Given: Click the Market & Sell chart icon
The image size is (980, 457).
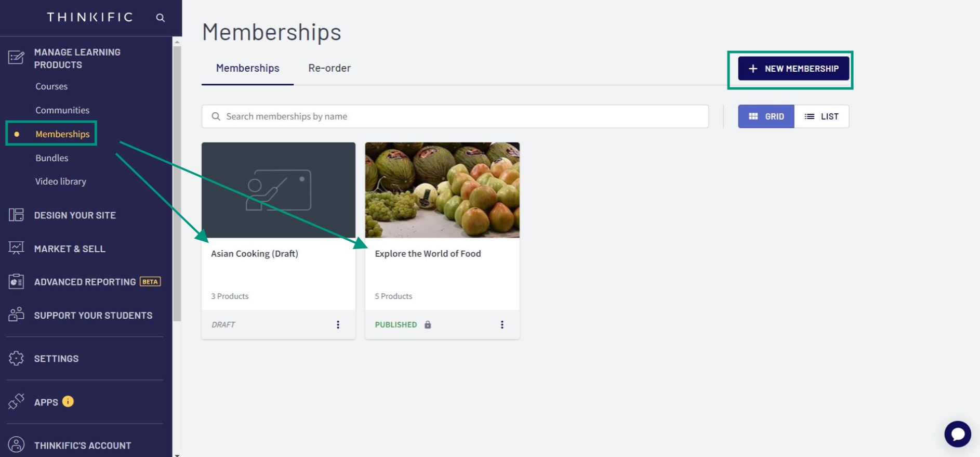Looking at the screenshot, I should [x=16, y=249].
